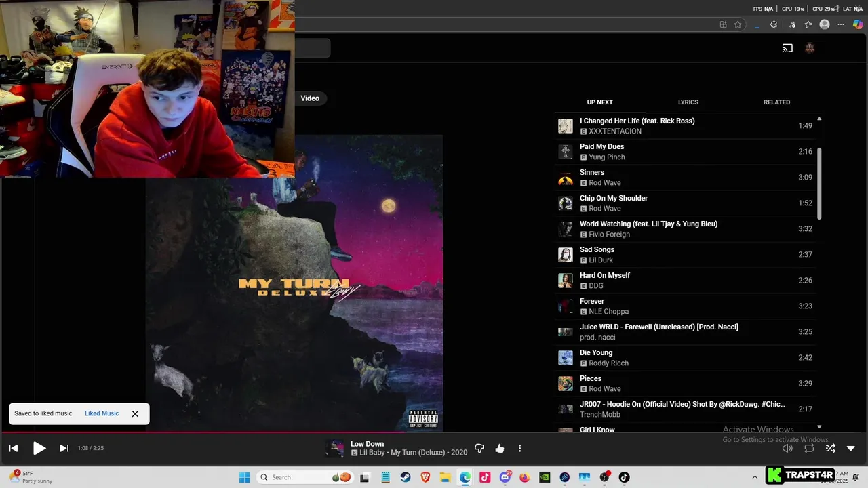Play Forever by NLE Choppa
This screenshot has height=488, width=868.
coord(685,306)
